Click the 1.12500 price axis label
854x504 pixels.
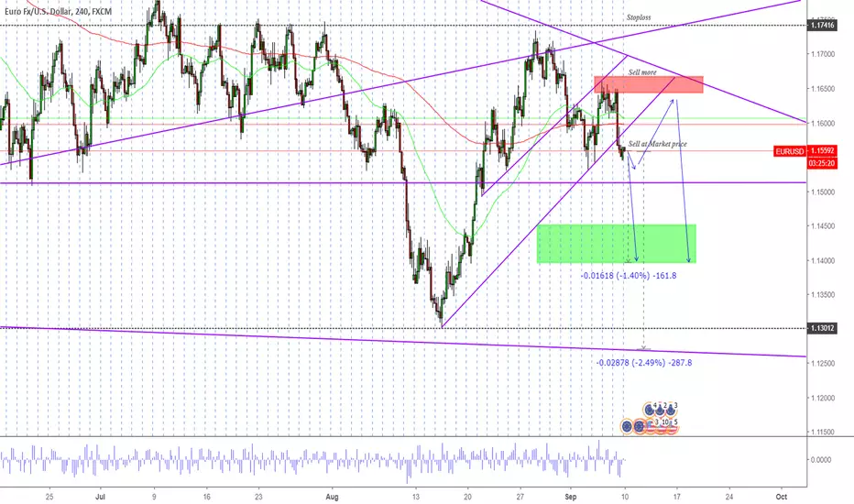pyautogui.click(x=823, y=363)
